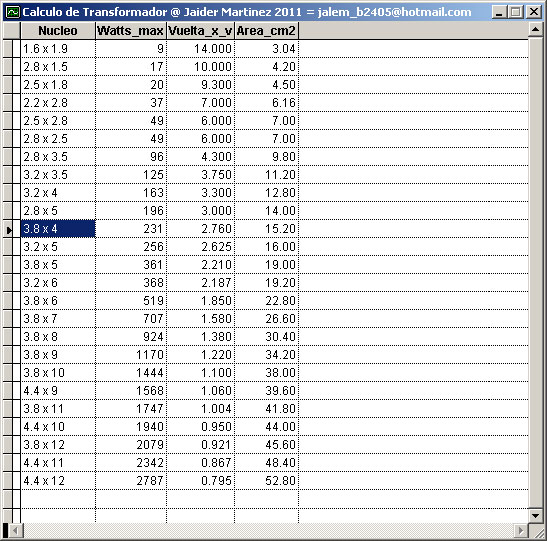Select nucleus cell 3.8 x 9
Image resolution: width=547 pixels, height=541 pixels.
point(58,355)
